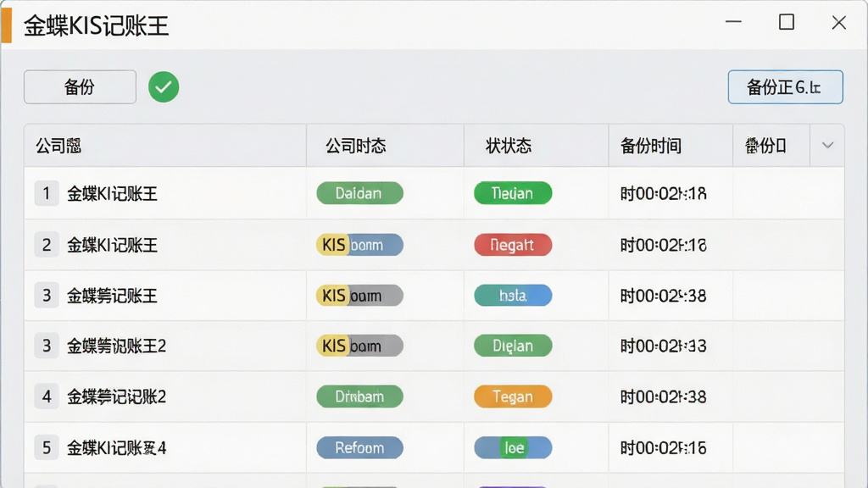Select row 5 金蝶KI记账 4
868x488 pixels.
pyautogui.click(x=434, y=447)
